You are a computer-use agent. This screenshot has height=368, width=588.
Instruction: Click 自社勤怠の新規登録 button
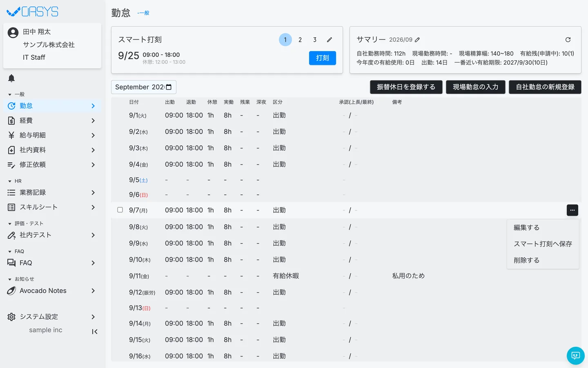pyautogui.click(x=545, y=87)
